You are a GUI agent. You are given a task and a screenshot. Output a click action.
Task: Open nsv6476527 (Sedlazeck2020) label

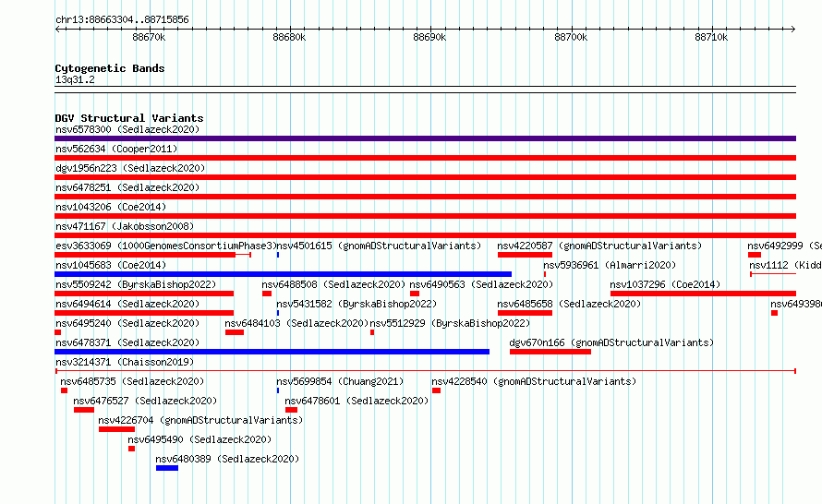tap(145, 401)
